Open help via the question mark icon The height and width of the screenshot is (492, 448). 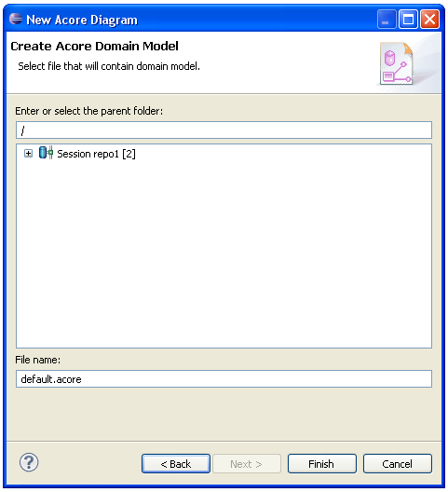(x=29, y=462)
